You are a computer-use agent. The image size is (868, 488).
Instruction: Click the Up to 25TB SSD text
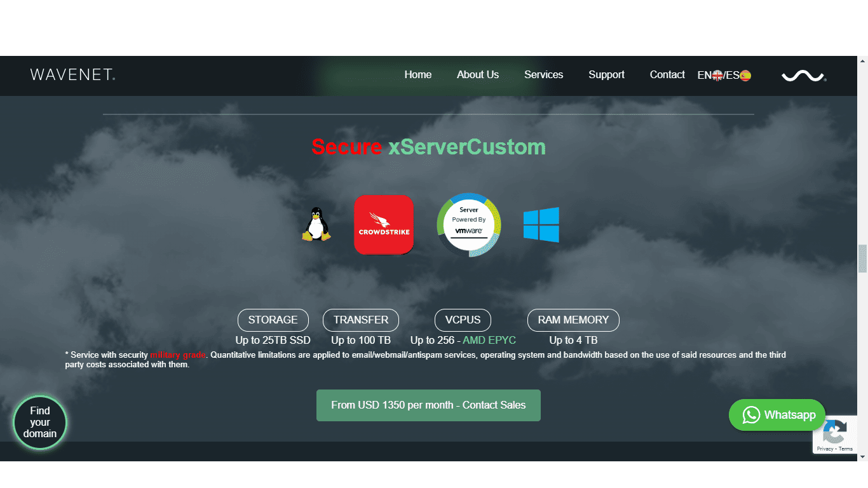[273, 341]
